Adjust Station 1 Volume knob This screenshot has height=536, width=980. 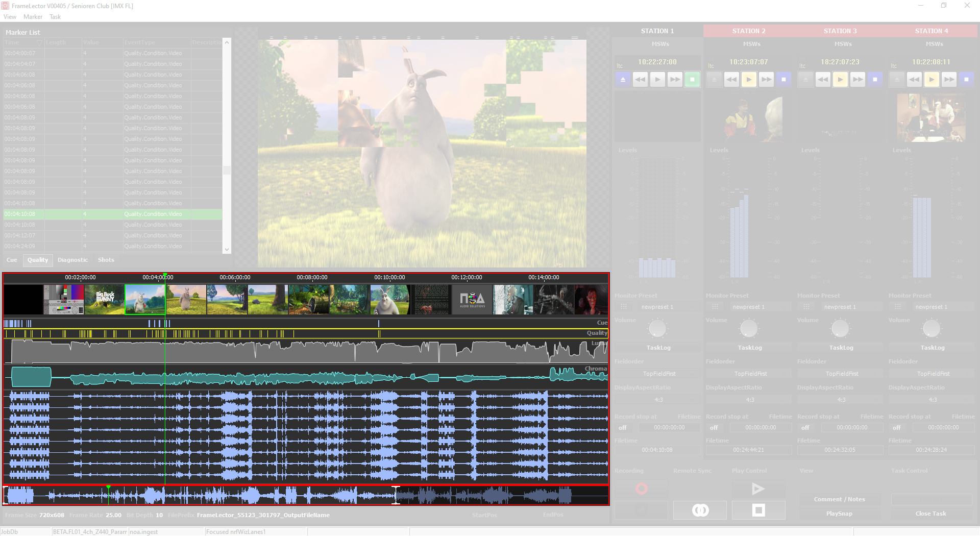click(x=657, y=328)
